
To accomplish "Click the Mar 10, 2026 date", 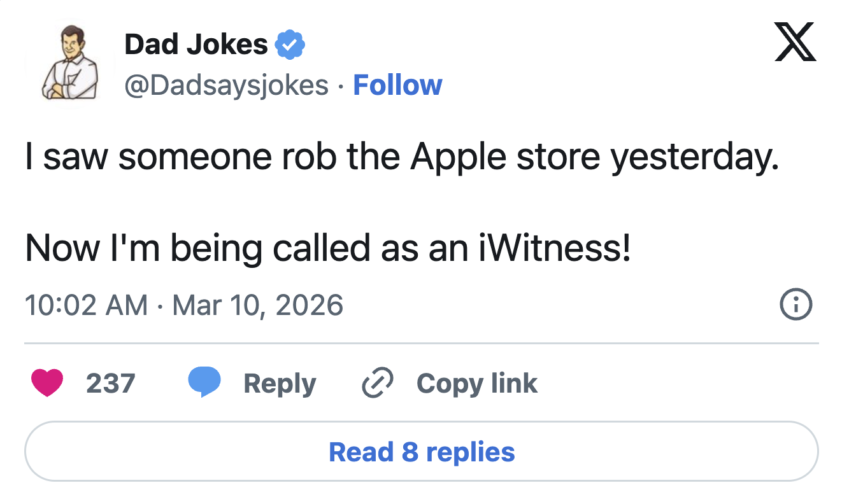I will (258, 305).
